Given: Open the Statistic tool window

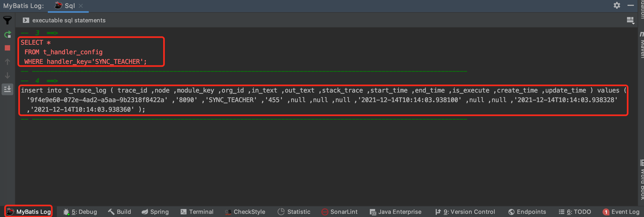Looking at the screenshot, I should [x=294, y=212].
